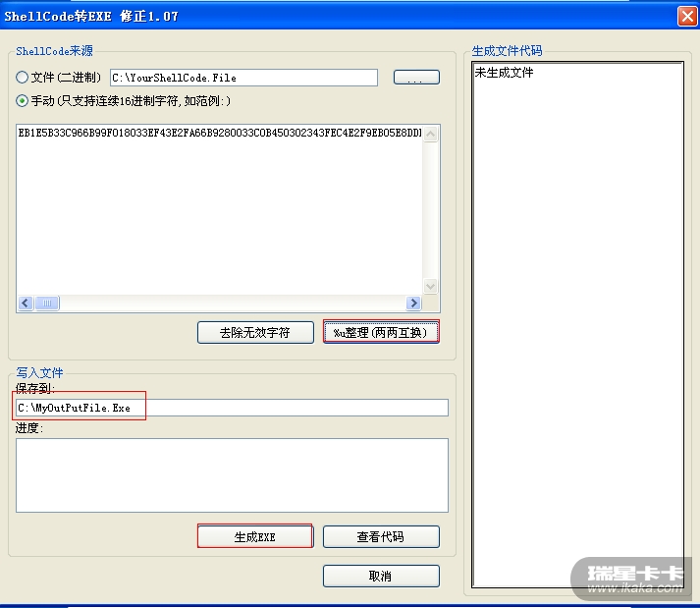Click the shellcode box scroll up arrow
This screenshot has width=700, height=608.
430,134
